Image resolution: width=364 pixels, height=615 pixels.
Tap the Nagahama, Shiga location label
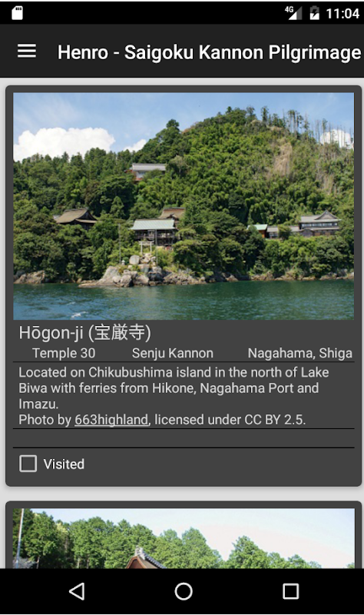coord(299,353)
